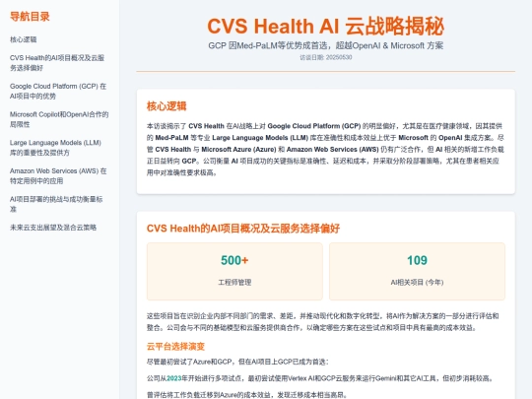This screenshot has height=399, width=532.
Task: Jump to Google Cloud Platform (GCP) 在AI项目中的优势
Action: pyautogui.click(x=58, y=91)
